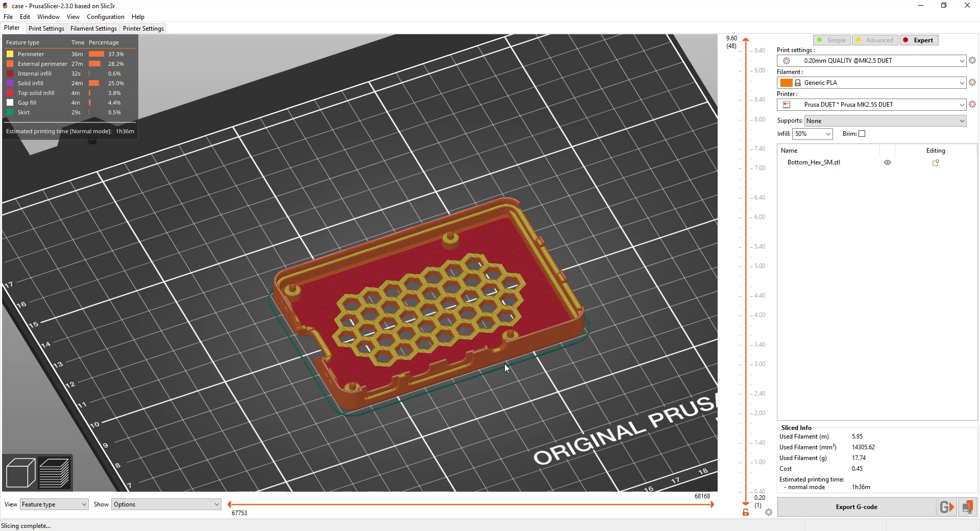This screenshot has height=531, width=980.
Task: Enable the Brim checkbox
Action: [862, 133]
